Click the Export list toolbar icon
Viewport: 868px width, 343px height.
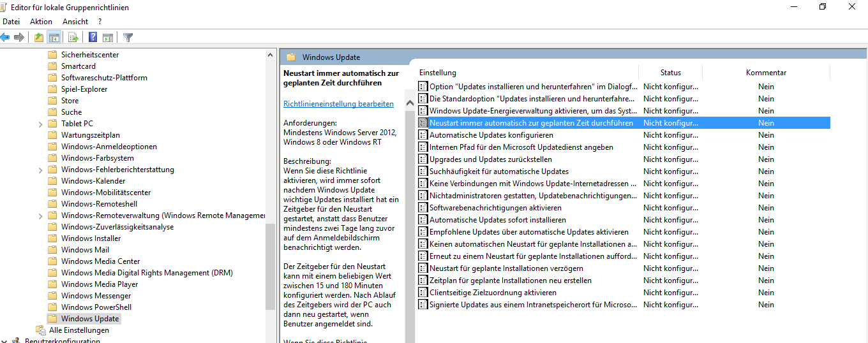pyautogui.click(x=73, y=38)
